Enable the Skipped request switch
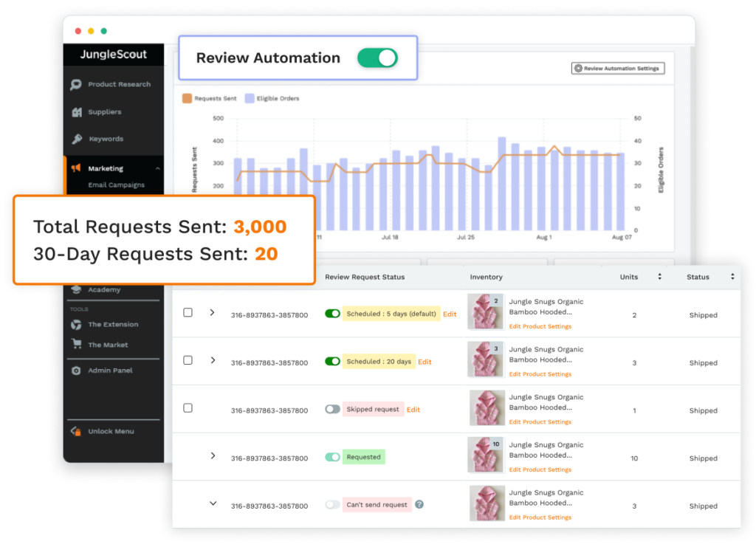756x544 pixels. 333,409
